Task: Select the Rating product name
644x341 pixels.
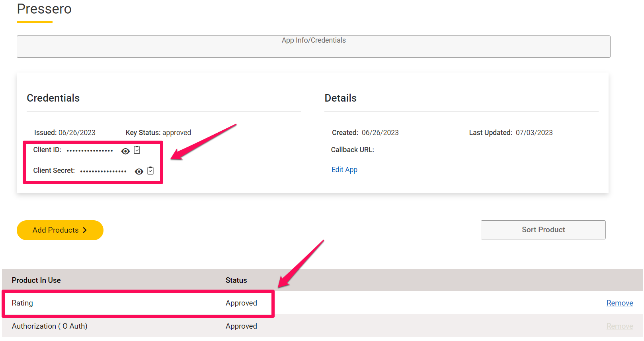Action: 22,303
